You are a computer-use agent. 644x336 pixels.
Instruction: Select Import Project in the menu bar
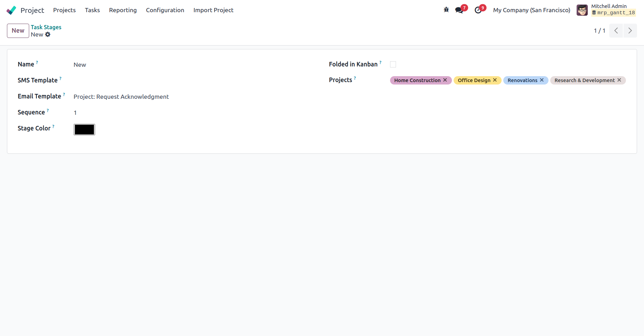(213, 10)
